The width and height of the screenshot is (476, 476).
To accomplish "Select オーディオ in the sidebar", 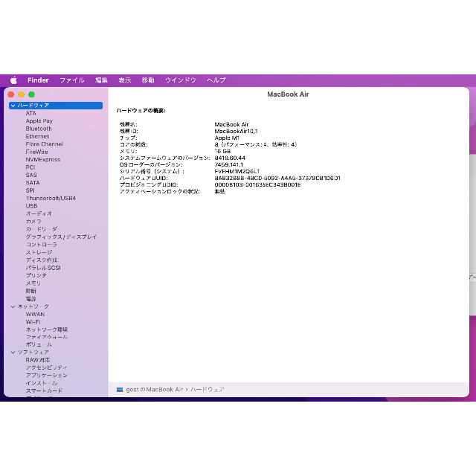I will [39, 213].
